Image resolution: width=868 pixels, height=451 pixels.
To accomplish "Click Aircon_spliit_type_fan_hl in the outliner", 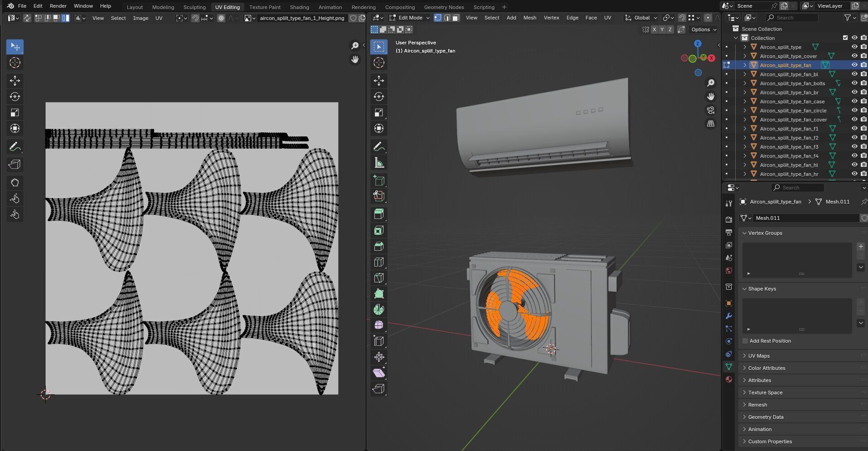I will pos(789,165).
